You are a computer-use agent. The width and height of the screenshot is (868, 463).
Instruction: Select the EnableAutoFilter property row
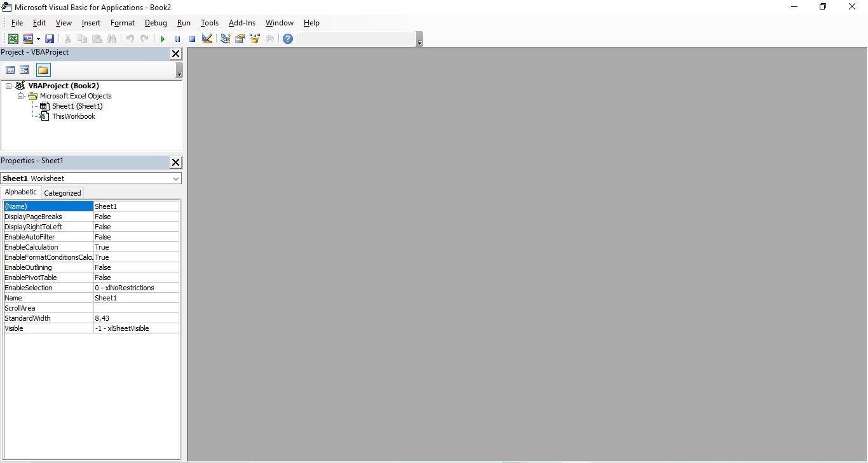coord(92,237)
